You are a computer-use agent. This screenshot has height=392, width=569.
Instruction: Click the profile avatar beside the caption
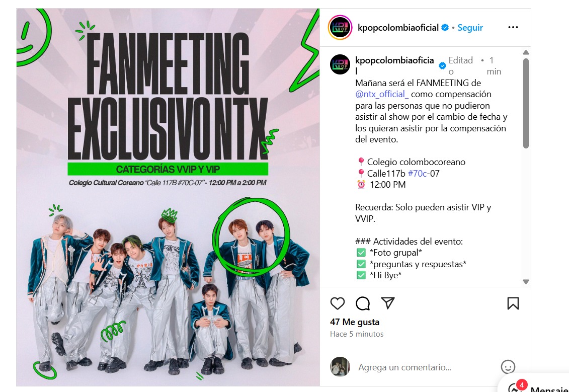[340, 64]
